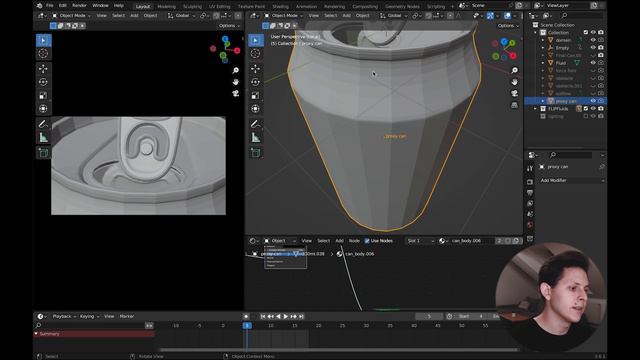The height and width of the screenshot is (360, 640).
Task: Select the Move tool in right viewport
Action: click(x=256, y=69)
